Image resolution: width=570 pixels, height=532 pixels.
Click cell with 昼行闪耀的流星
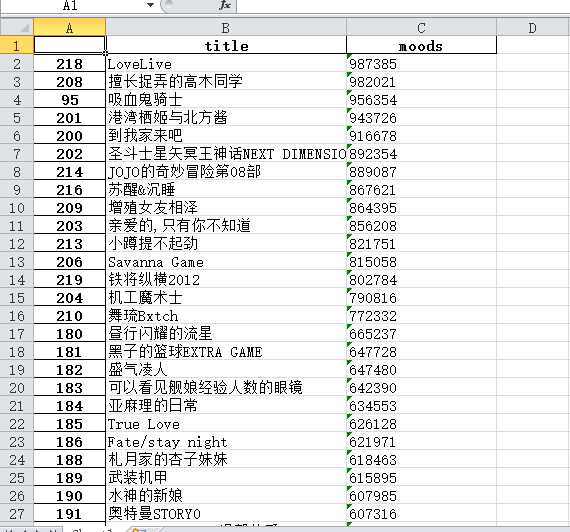226,333
